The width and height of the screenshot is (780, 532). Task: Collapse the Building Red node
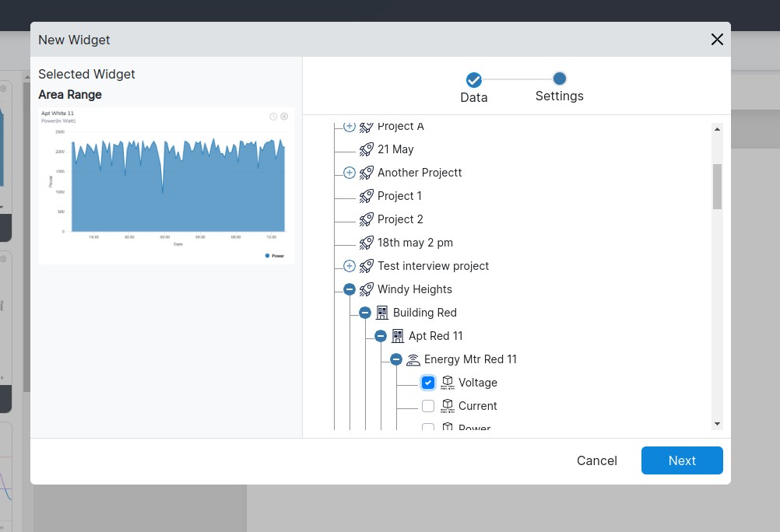click(x=365, y=313)
